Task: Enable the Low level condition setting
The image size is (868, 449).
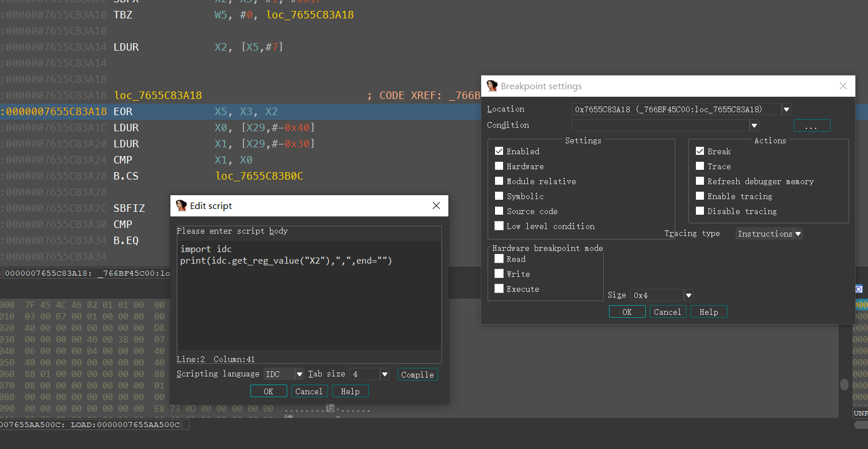Action: coord(499,226)
